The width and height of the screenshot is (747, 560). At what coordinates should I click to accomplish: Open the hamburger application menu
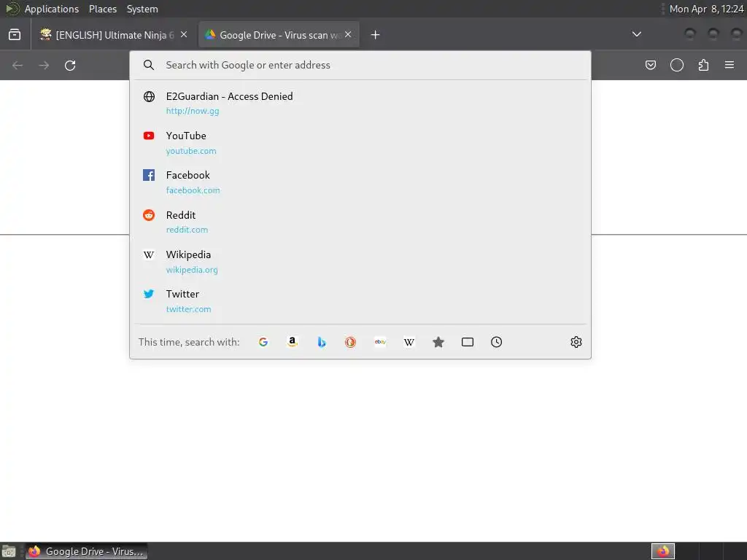729,65
